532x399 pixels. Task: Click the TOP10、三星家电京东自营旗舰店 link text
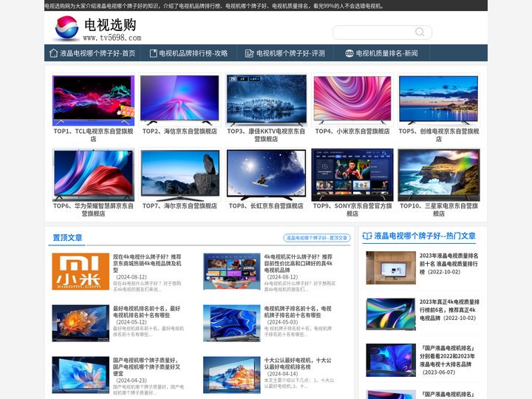[439, 210]
